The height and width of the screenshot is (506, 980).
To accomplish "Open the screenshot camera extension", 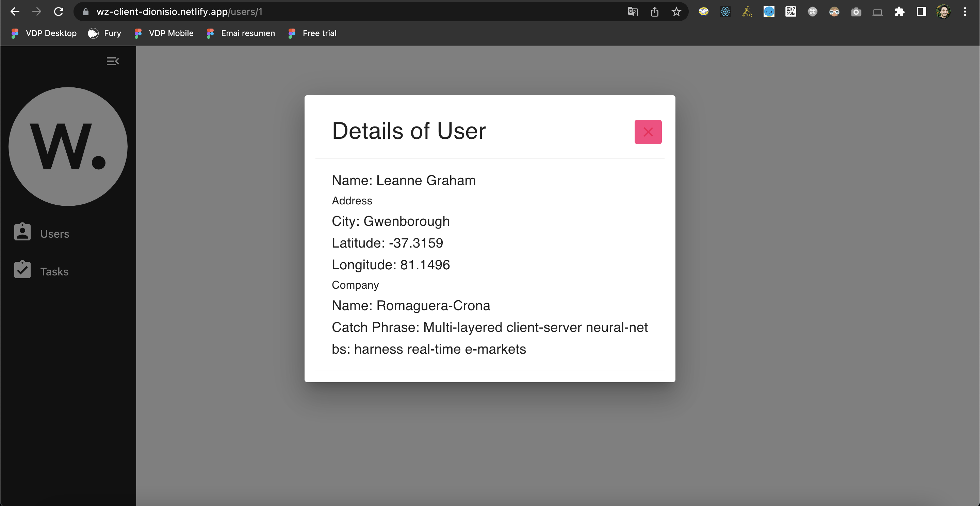I will tap(856, 12).
